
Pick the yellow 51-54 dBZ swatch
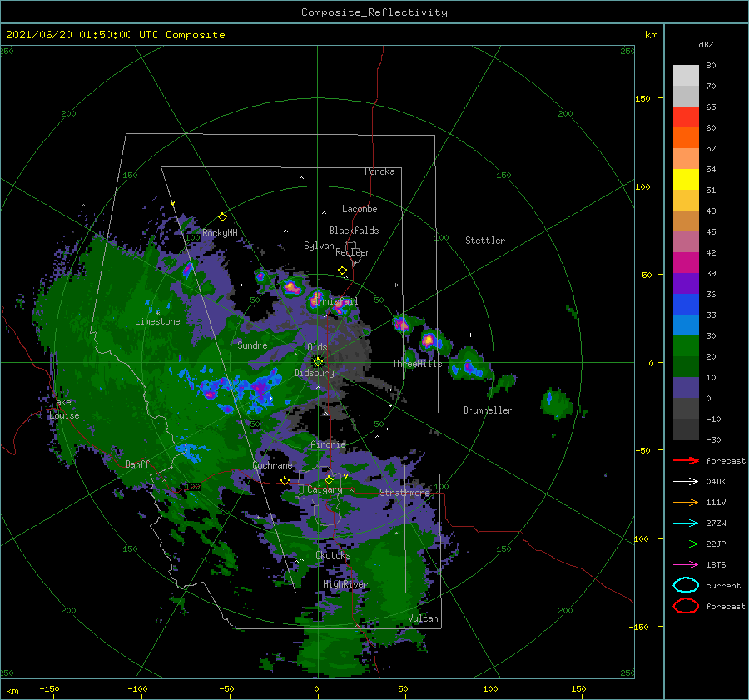coord(686,180)
